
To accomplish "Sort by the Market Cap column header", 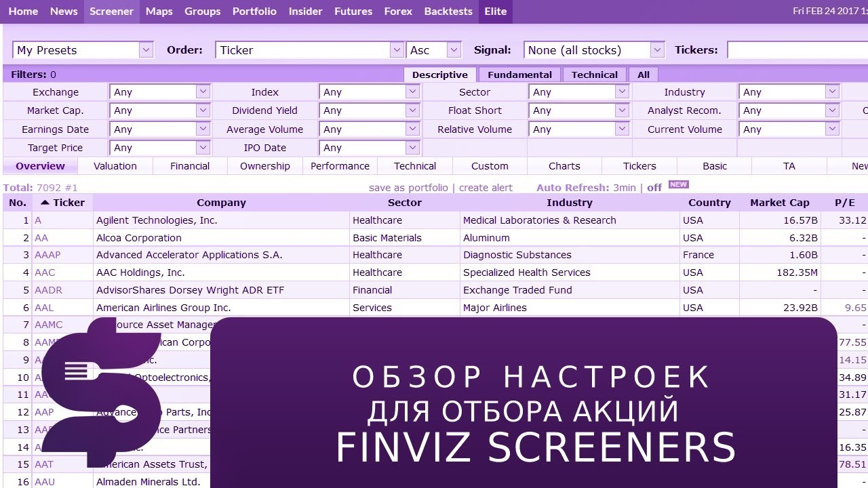I will click(779, 203).
